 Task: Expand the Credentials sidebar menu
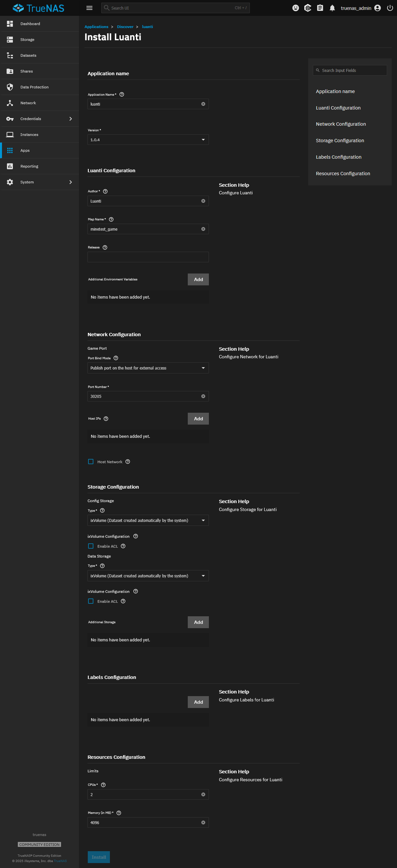pyautogui.click(x=40, y=119)
